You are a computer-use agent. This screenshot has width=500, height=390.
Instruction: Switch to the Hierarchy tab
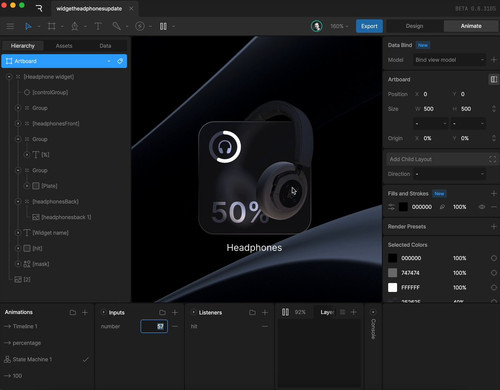pyautogui.click(x=23, y=46)
